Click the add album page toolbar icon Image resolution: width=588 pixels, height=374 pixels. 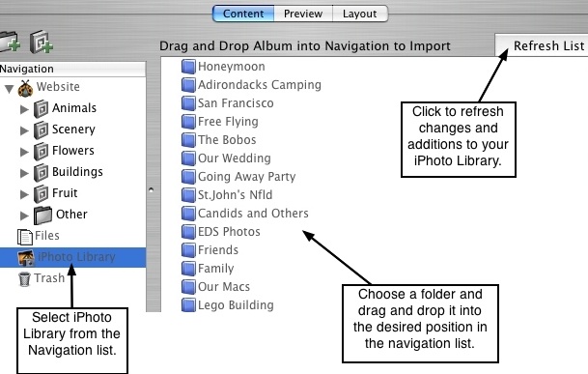(42, 42)
